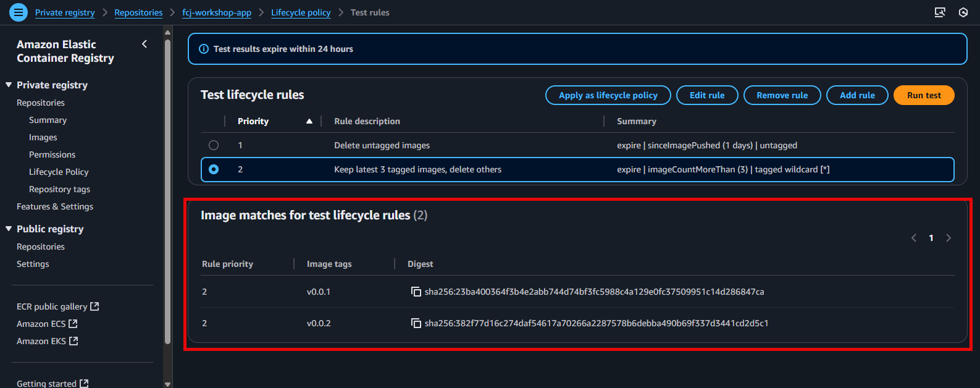Viewport: 980px width, 388px height.
Task: Click Apply as lifecycle policy button
Action: click(608, 95)
